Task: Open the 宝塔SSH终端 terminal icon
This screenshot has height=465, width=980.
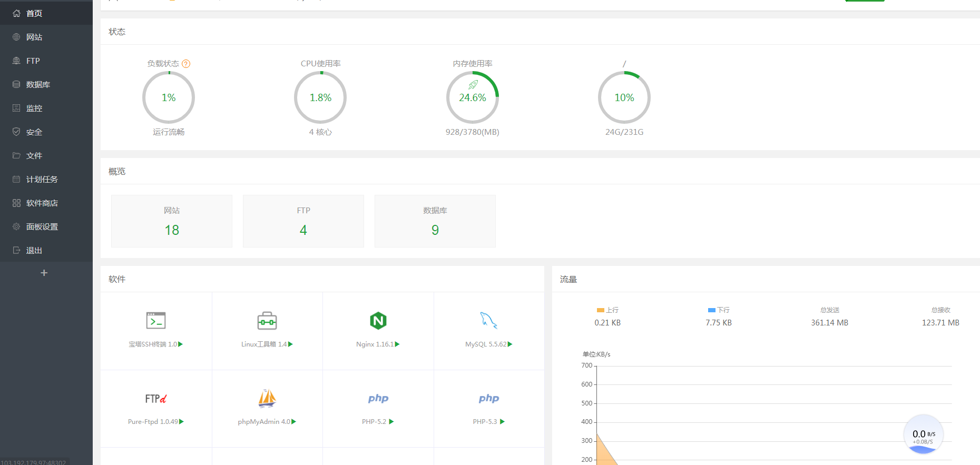Action: pyautogui.click(x=156, y=321)
